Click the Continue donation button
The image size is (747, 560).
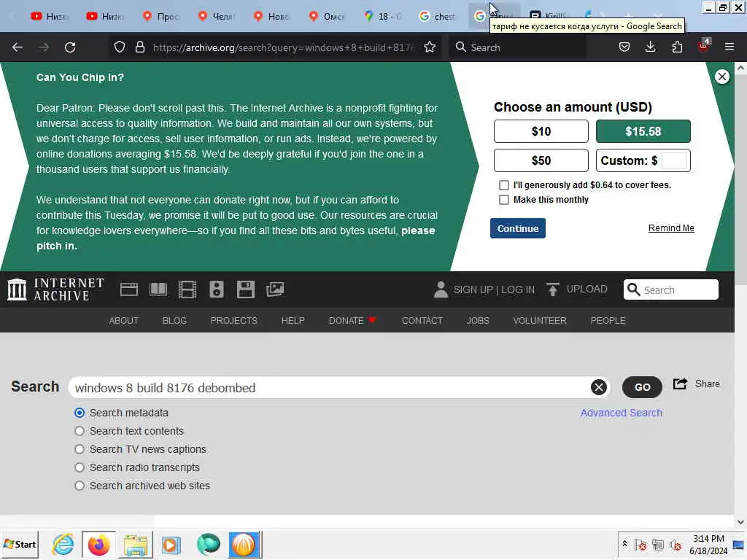518,228
